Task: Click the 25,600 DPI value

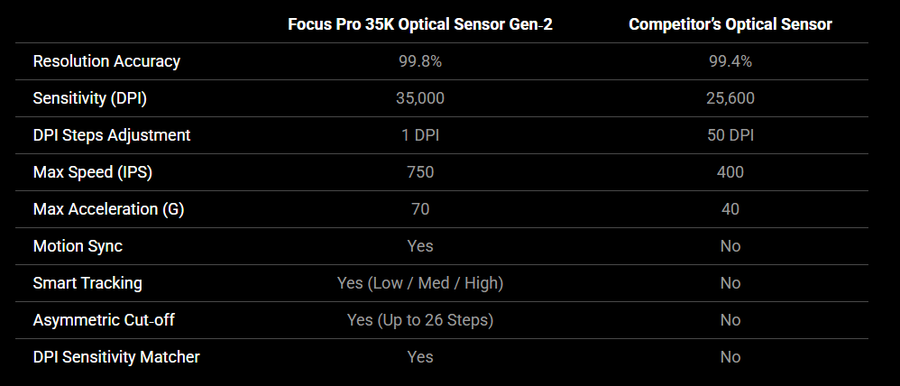Action: coord(730,99)
